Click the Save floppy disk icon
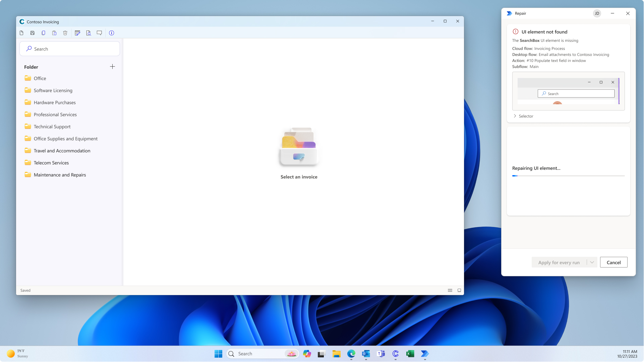 tap(33, 33)
